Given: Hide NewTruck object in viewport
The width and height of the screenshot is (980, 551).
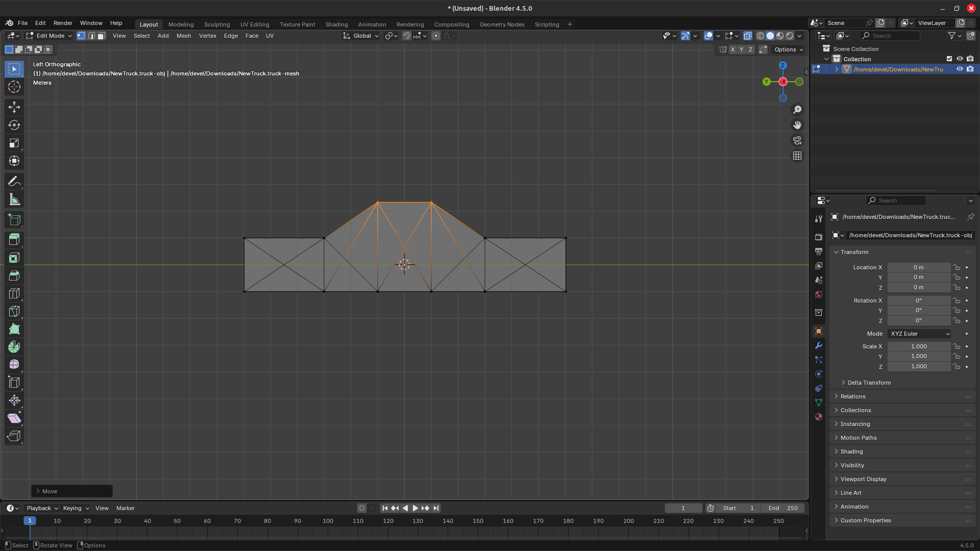Looking at the screenshot, I should tap(960, 69).
